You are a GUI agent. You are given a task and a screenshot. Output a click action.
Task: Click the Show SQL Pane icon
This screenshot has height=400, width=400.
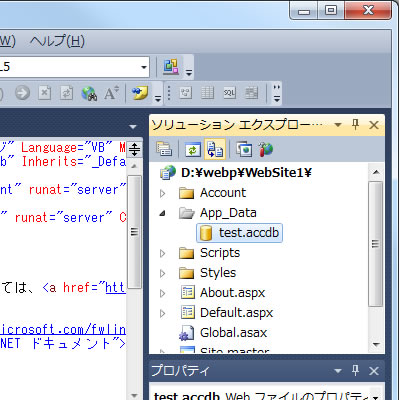pos(229,93)
